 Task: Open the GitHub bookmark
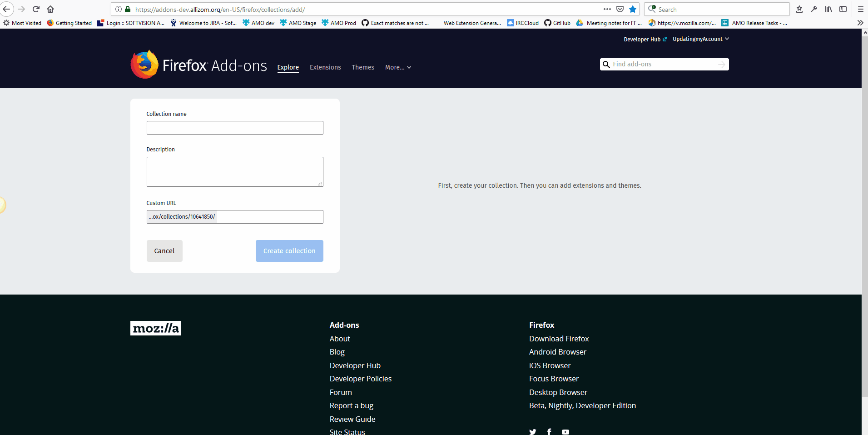coord(557,23)
